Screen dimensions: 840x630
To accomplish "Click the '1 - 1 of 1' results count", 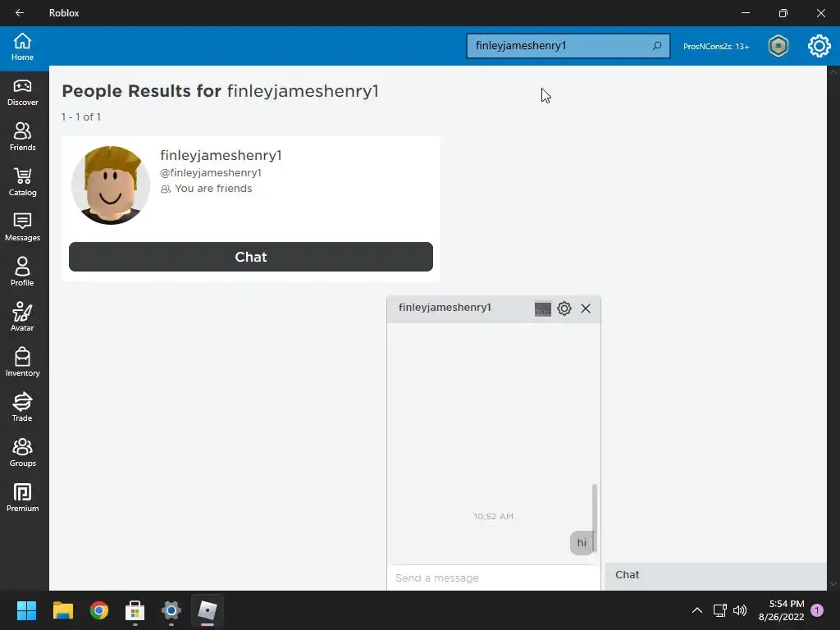I will (81, 116).
